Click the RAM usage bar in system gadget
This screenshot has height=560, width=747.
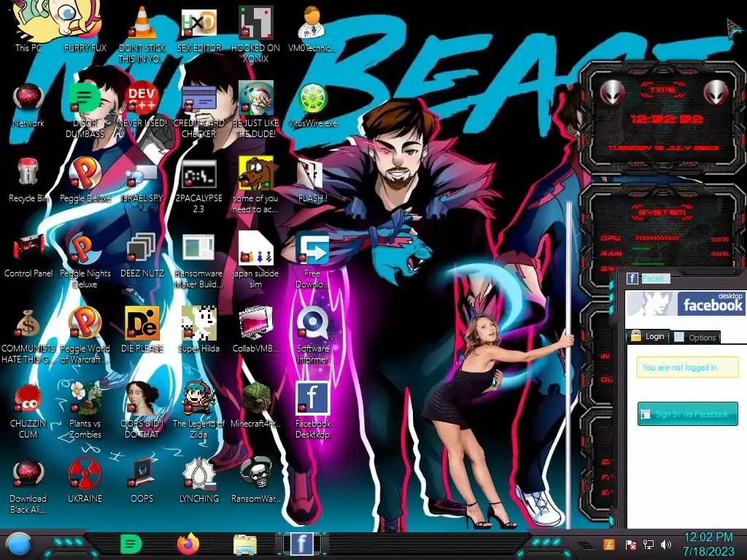[641, 249]
